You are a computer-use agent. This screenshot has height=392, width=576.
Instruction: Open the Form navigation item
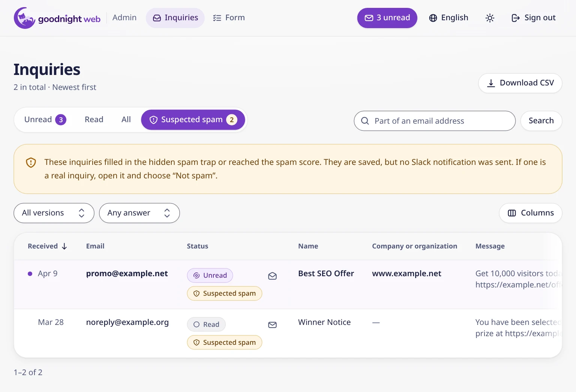(x=229, y=18)
